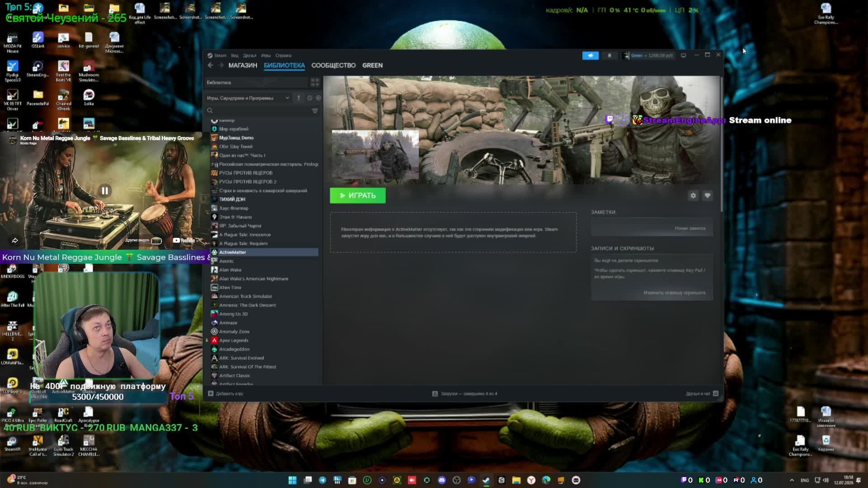Go back with the Steam back arrow

[x=210, y=65]
